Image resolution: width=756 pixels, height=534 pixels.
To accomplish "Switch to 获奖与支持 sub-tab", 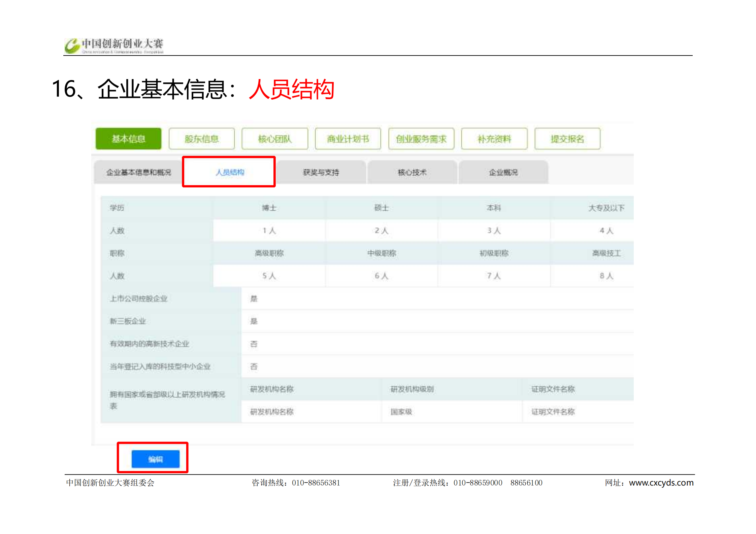I will pyautogui.click(x=321, y=172).
